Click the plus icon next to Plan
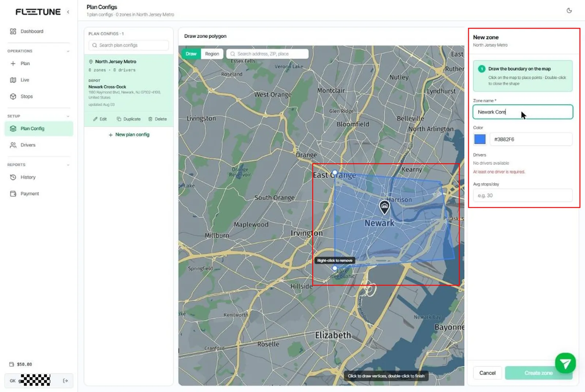This screenshot has height=392, width=585. pos(13,64)
